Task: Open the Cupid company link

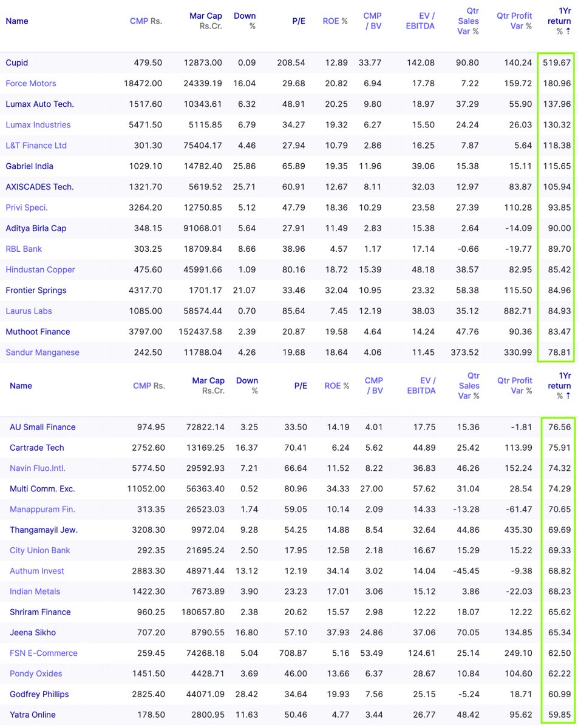Action: point(17,62)
